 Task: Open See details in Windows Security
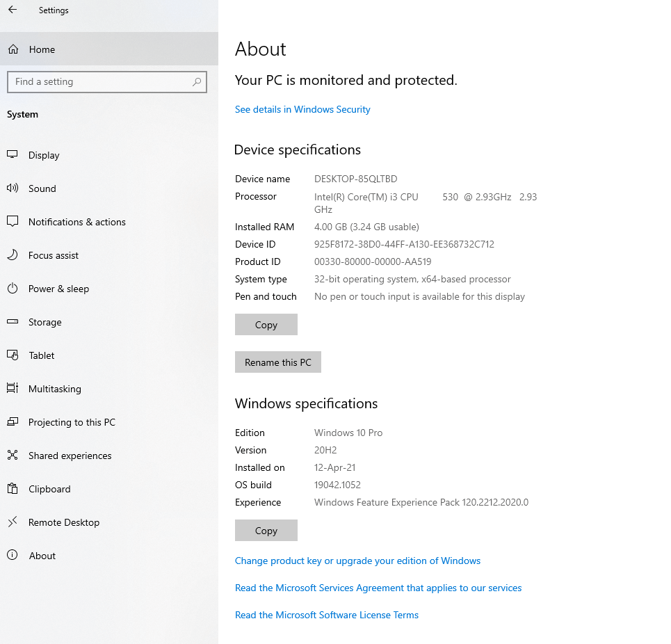[302, 109]
